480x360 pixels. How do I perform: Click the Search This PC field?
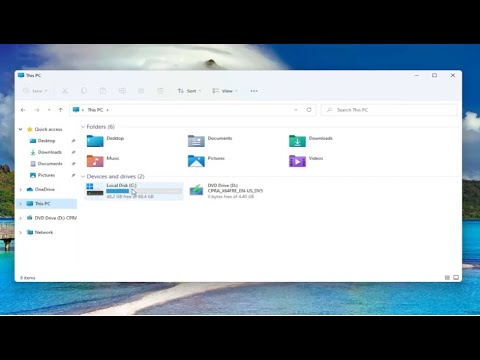[x=389, y=110]
